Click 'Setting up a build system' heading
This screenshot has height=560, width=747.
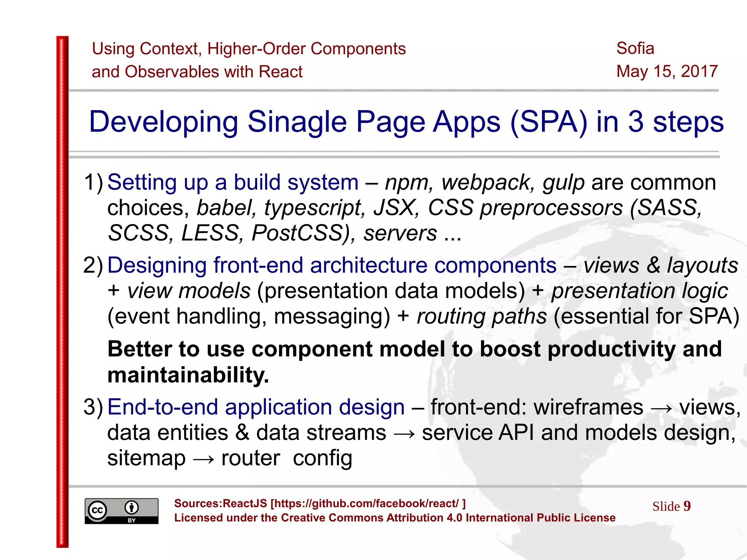233,182
